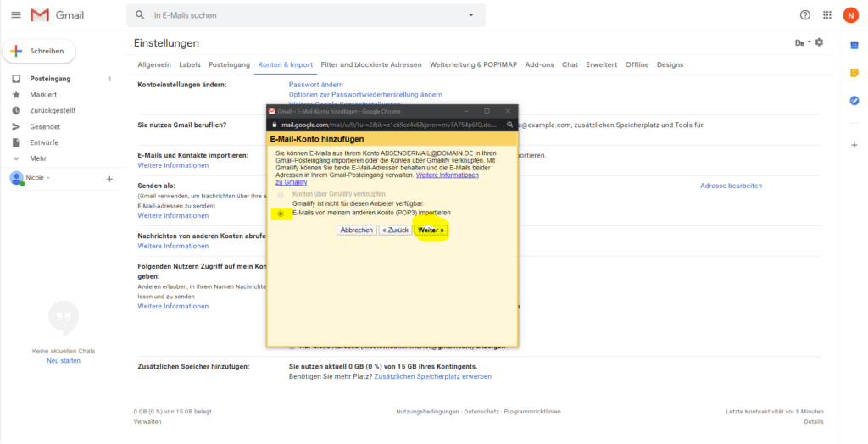868x444 pixels.
Task: Switch to the Designs tab
Action: pyautogui.click(x=670, y=64)
